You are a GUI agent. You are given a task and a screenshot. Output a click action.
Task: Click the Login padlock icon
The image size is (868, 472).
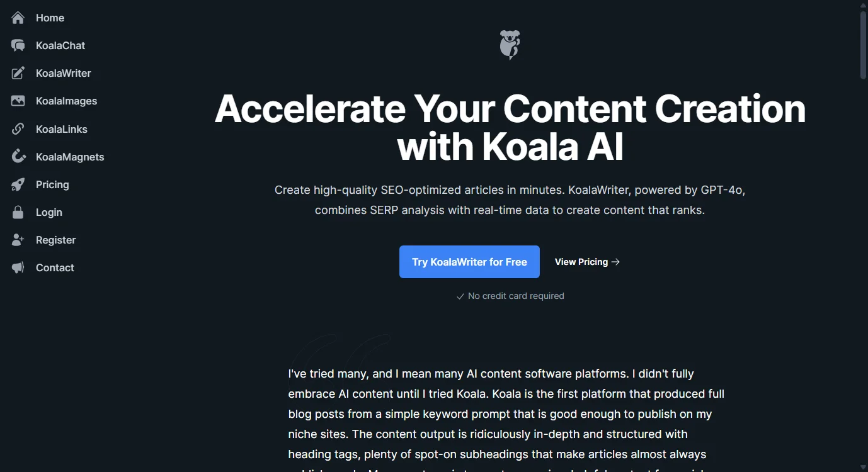tap(18, 212)
